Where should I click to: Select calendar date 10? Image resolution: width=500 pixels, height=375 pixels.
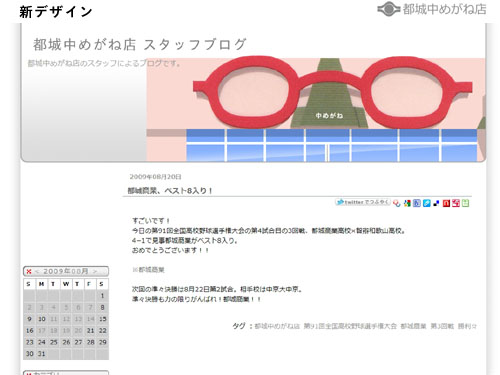coord(42,319)
